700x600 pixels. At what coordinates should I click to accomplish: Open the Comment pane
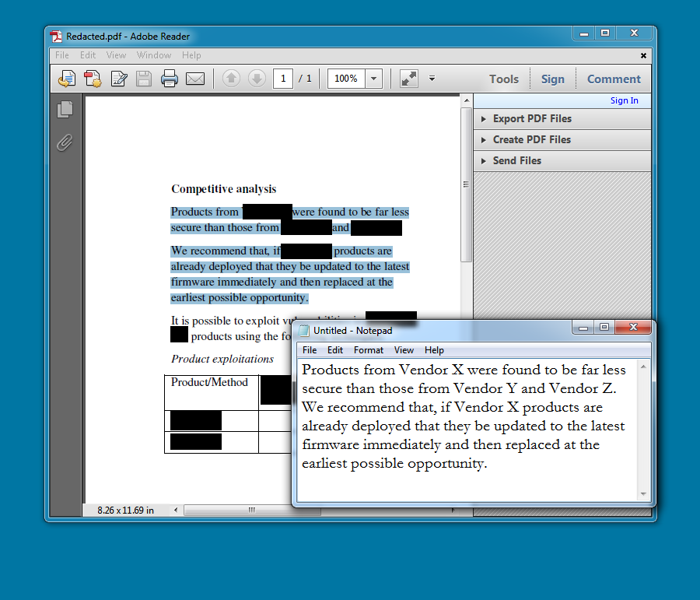(x=614, y=79)
